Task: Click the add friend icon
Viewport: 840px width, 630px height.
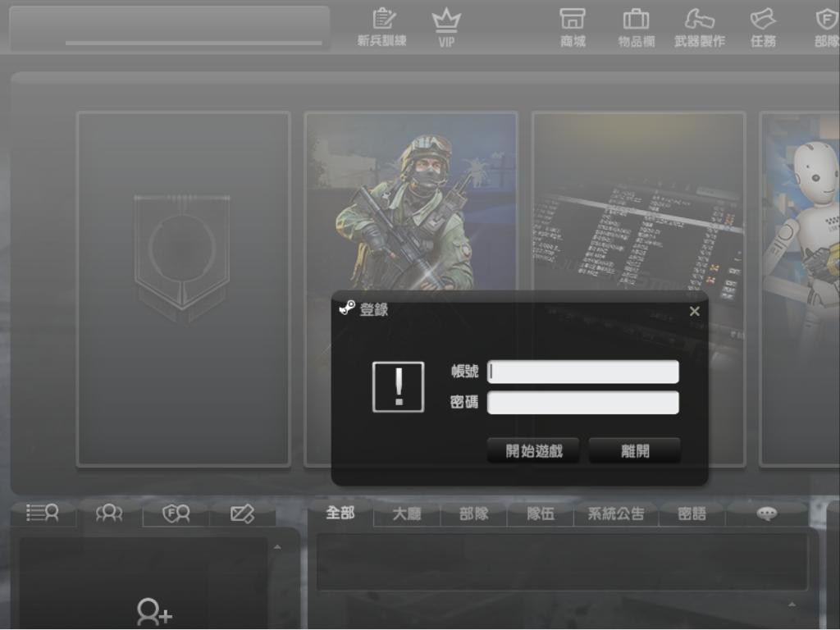Action: pos(154,612)
